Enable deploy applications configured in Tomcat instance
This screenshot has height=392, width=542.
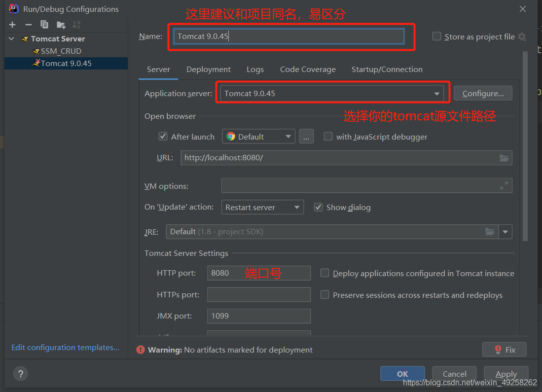pyautogui.click(x=325, y=273)
